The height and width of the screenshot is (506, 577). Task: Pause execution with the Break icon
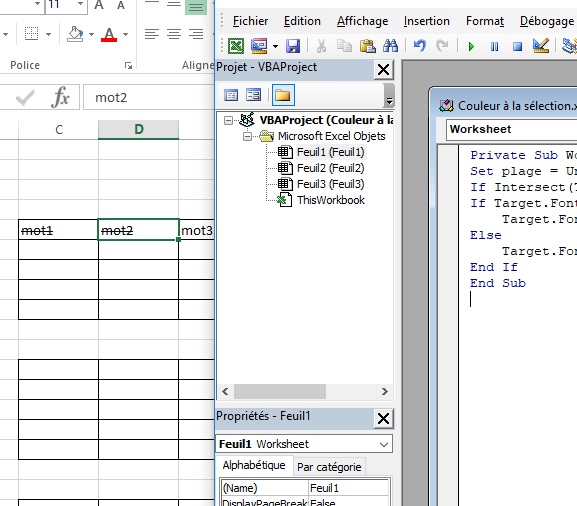[494, 46]
